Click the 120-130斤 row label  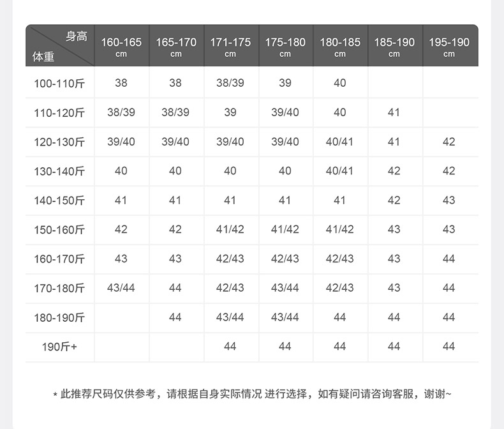pos(59,142)
